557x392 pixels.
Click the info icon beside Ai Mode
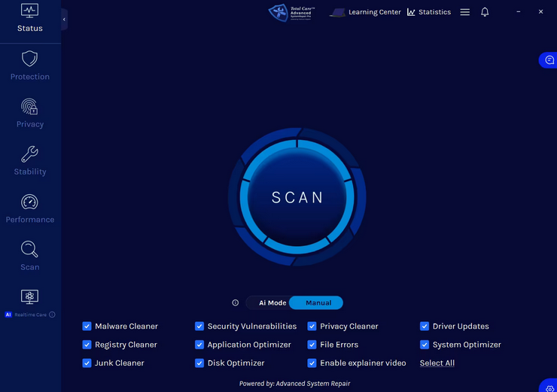click(236, 303)
